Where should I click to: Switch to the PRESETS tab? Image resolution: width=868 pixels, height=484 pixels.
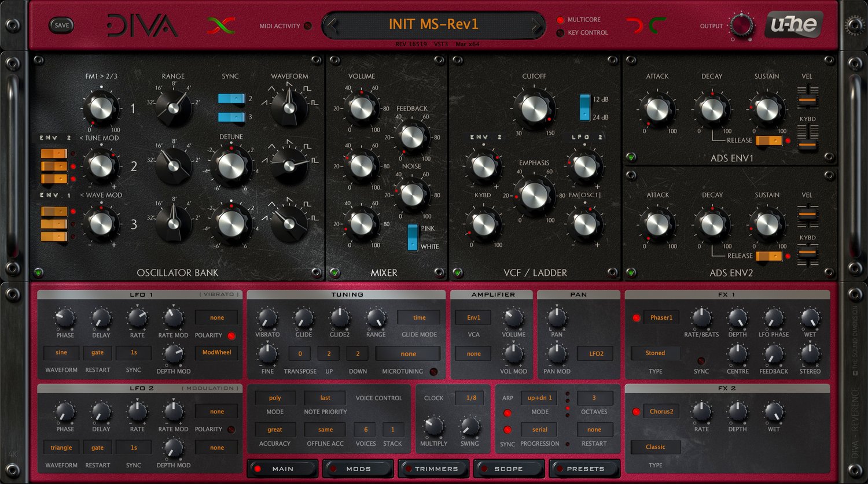click(x=584, y=469)
